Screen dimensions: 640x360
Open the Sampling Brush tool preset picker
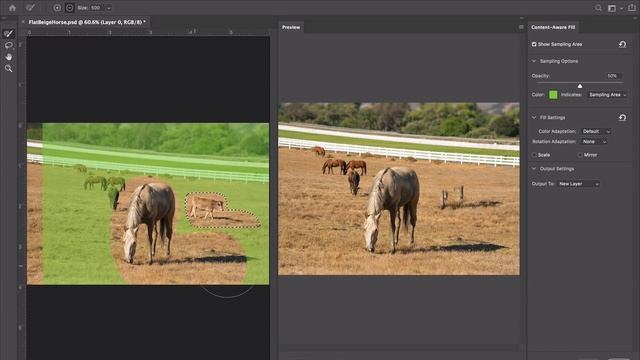(x=30, y=8)
